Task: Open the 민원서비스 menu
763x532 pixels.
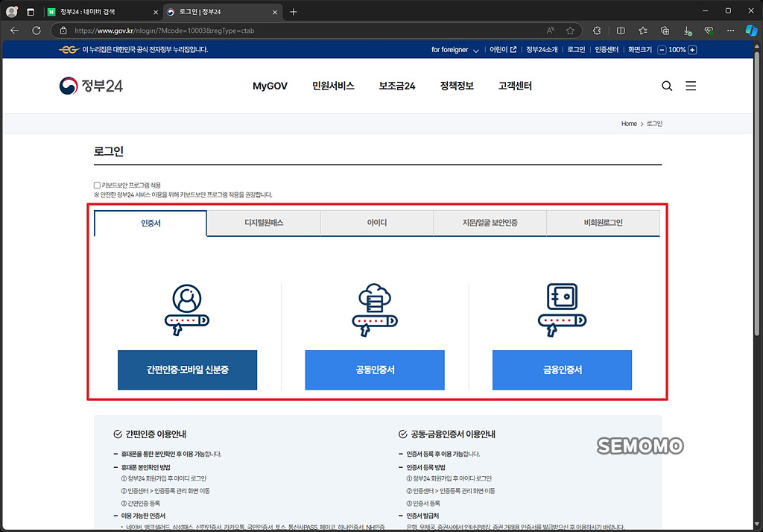Action: (333, 86)
